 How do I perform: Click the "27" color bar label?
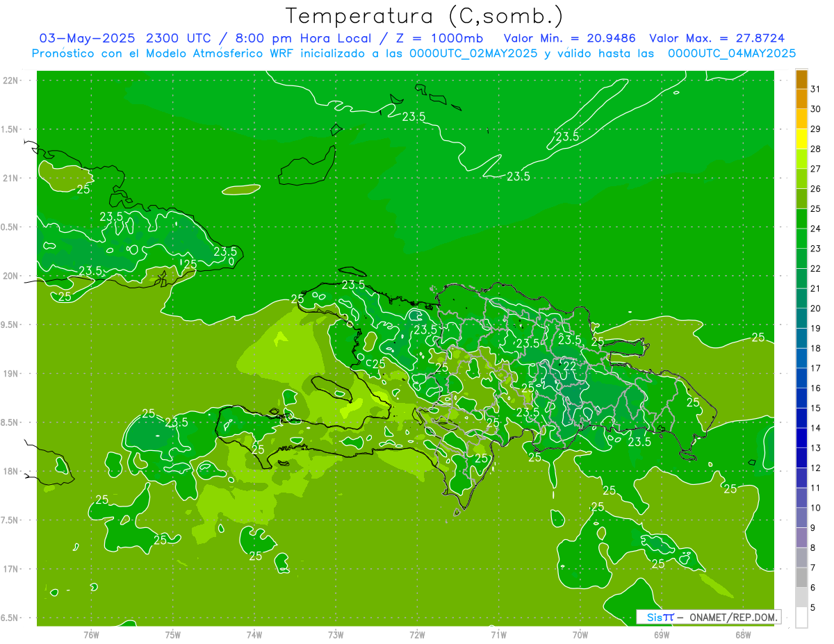click(816, 169)
